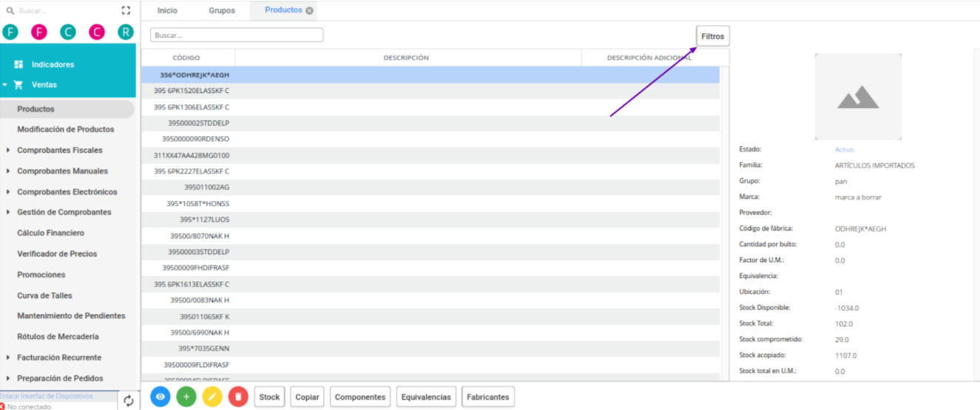Open the Equivalencias button
Screen dimensions: 980x410
tap(426, 397)
